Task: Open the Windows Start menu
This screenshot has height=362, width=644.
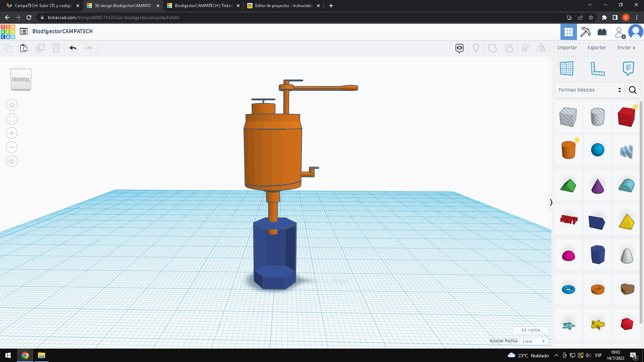Action: coord(8,355)
